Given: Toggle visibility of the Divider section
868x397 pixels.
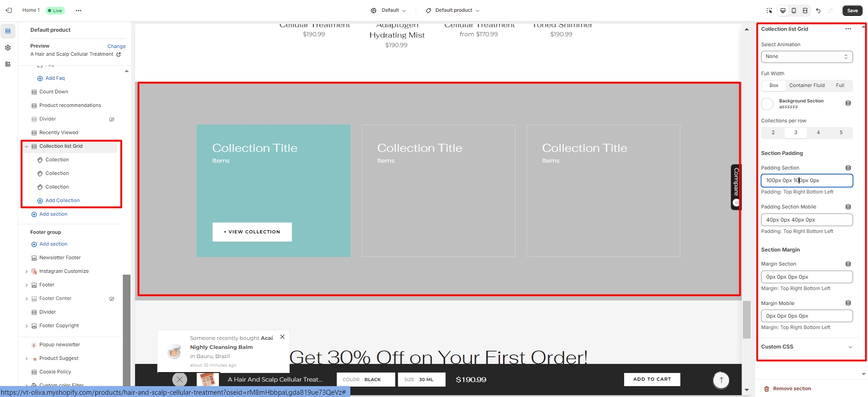Looking at the screenshot, I should 112,119.
